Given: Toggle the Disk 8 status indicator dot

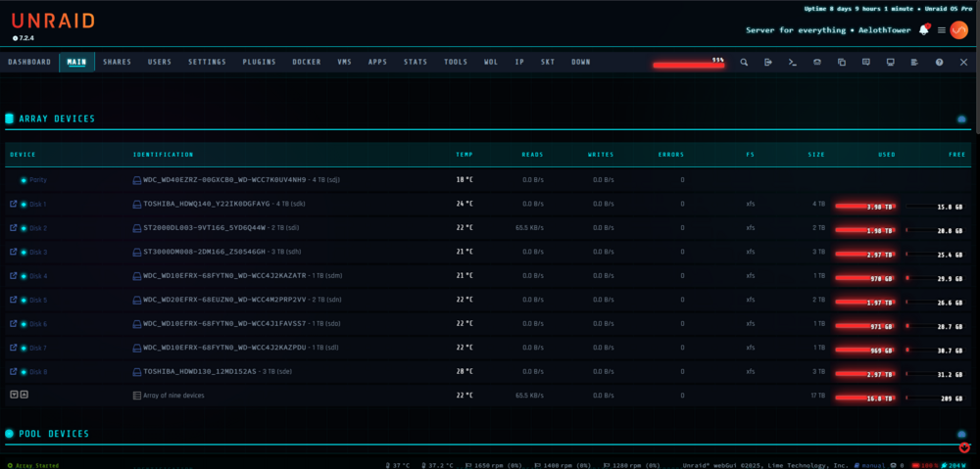Looking at the screenshot, I should [x=24, y=372].
